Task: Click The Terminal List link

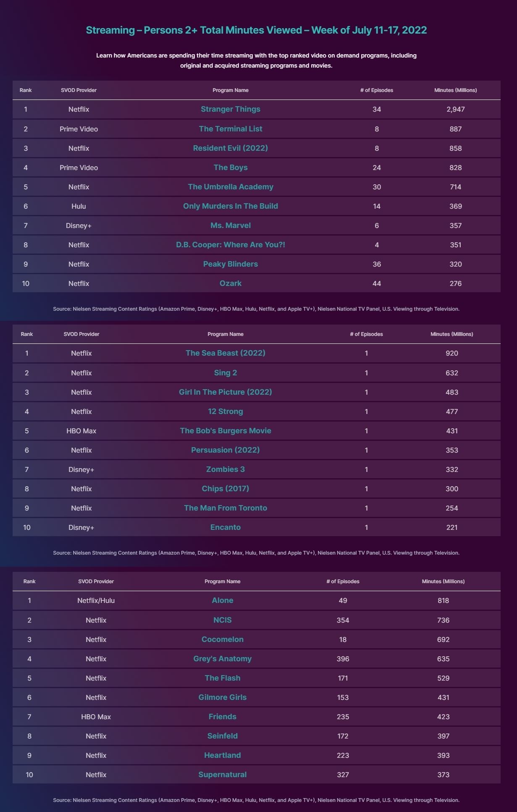Action: click(x=230, y=129)
